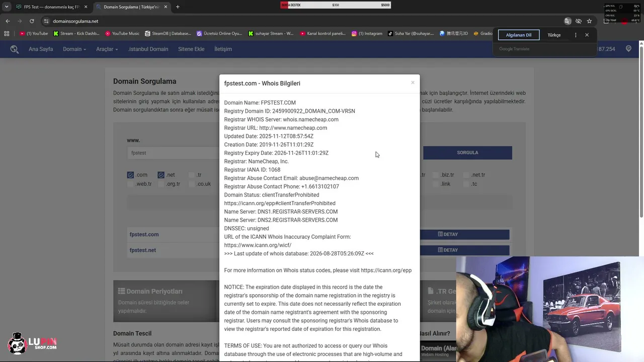Open Ana Sayfa in the navbar
This screenshot has height=362, width=644.
[x=41, y=49]
